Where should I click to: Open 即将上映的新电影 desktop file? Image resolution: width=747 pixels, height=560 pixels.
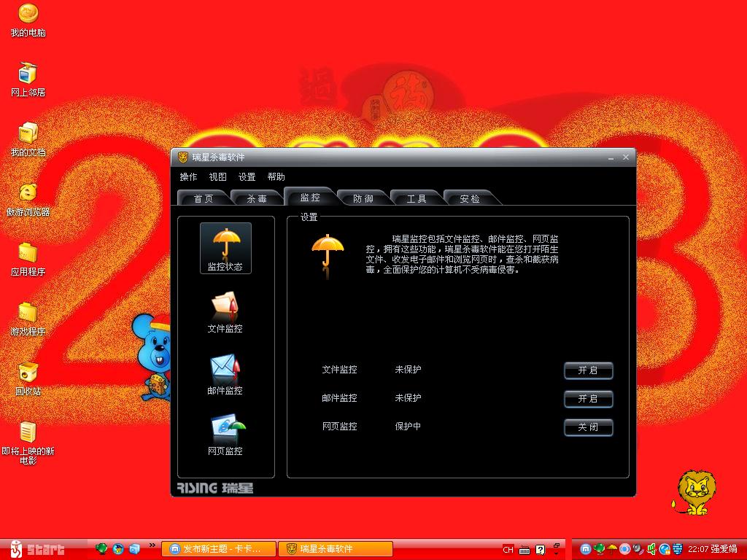coord(28,443)
